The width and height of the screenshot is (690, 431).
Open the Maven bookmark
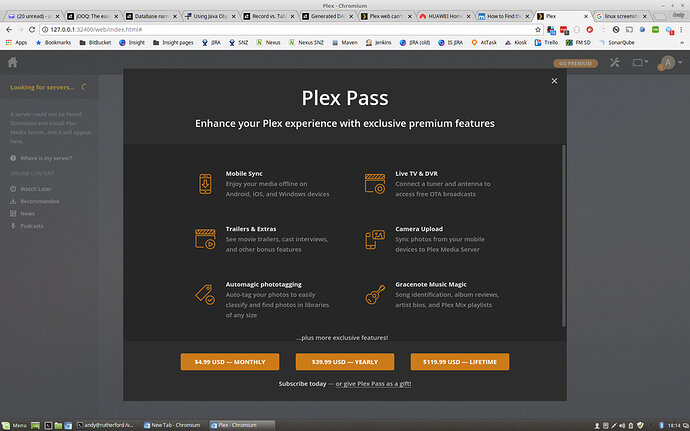click(x=345, y=43)
